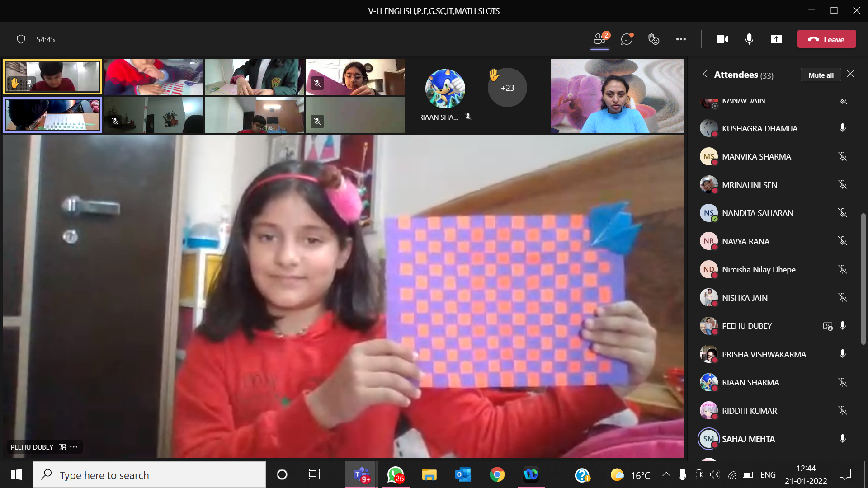Open the participants panel icon

600,39
